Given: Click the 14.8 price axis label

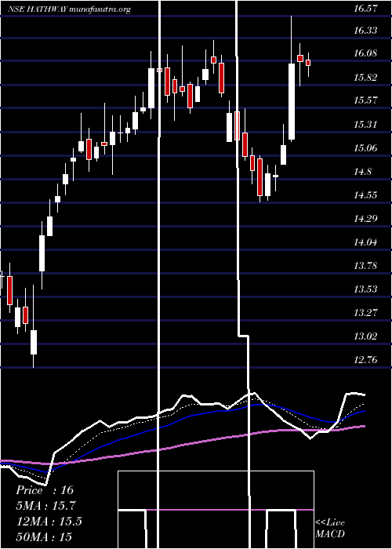Looking at the screenshot, I should click(x=363, y=172).
